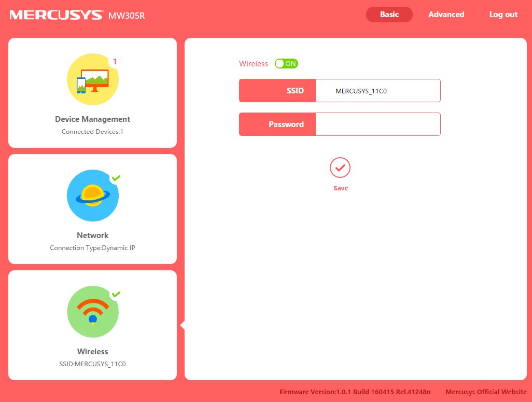Click the Wireless Wi-Fi signal icon

click(x=93, y=312)
